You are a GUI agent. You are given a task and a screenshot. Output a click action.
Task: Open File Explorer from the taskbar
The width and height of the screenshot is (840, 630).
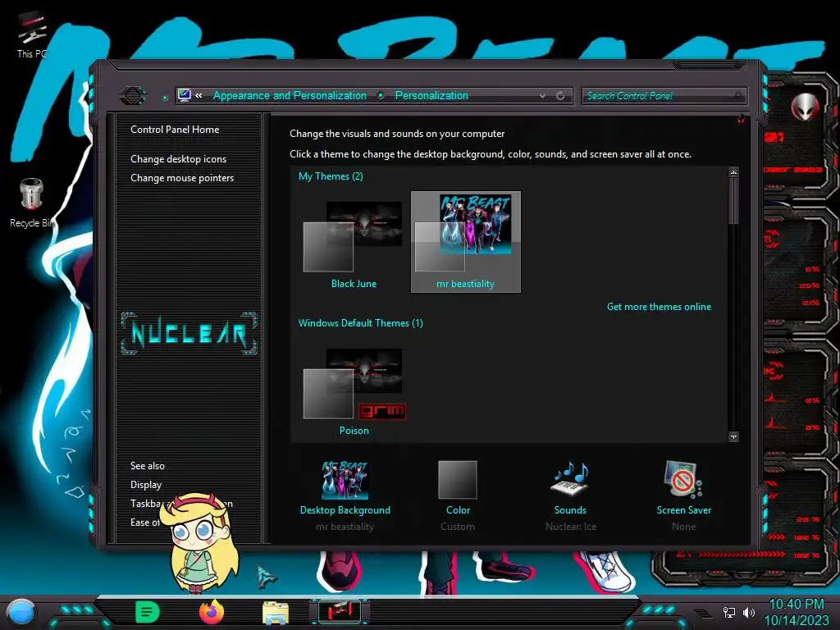pyautogui.click(x=276, y=613)
